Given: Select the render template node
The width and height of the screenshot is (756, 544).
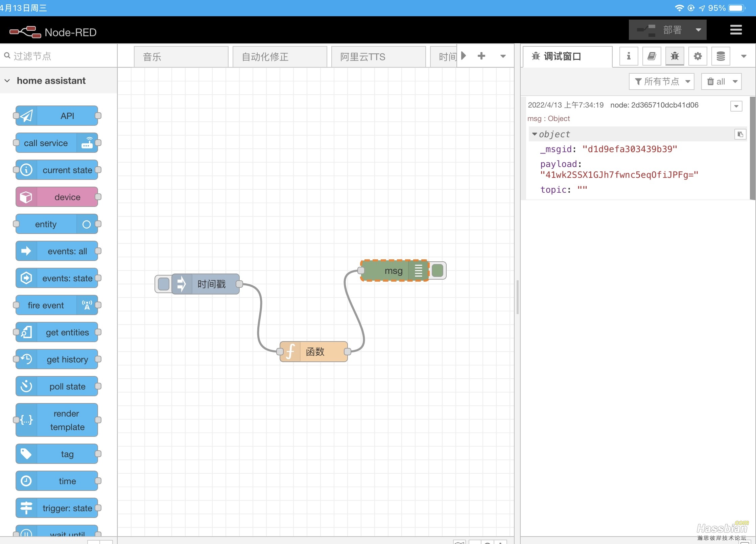Looking at the screenshot, I should [57, 420].
